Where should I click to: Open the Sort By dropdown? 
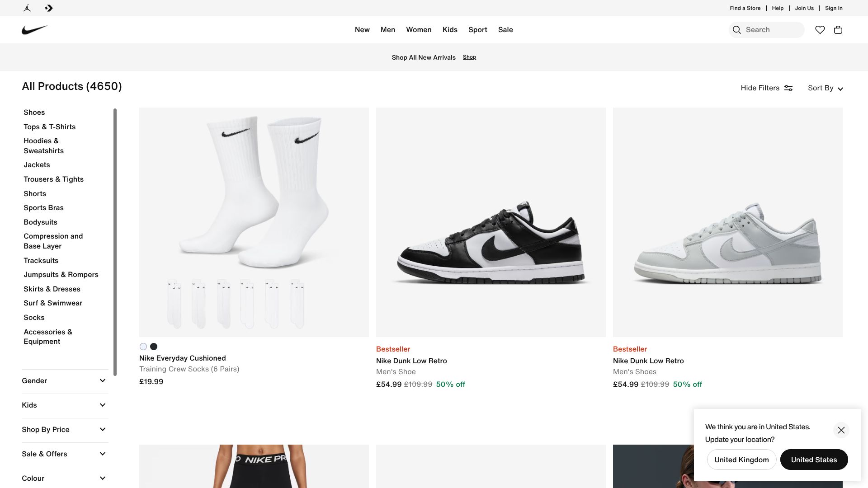pyautogui.click(x=825, y=88)
